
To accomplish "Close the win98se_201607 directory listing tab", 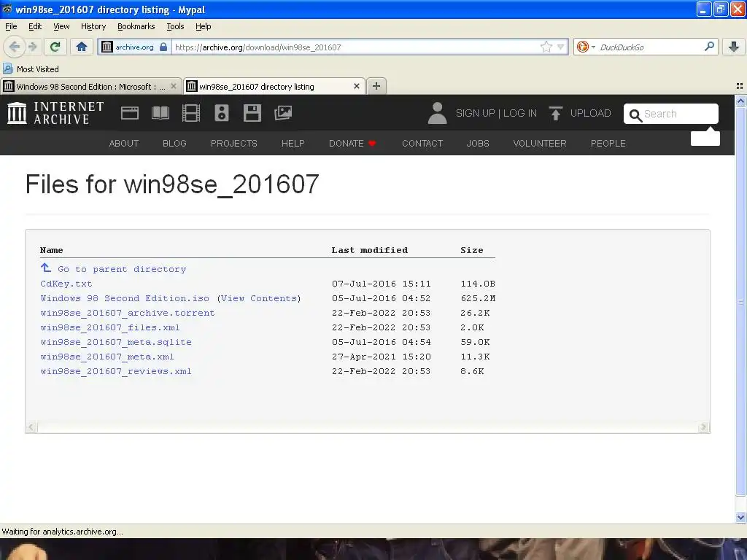I will [356, 86].
